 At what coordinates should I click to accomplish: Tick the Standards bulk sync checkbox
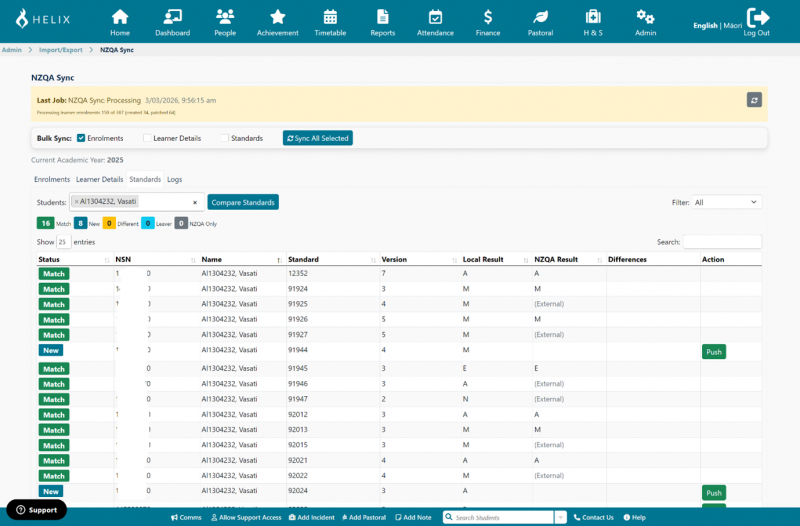coord(224,138)
